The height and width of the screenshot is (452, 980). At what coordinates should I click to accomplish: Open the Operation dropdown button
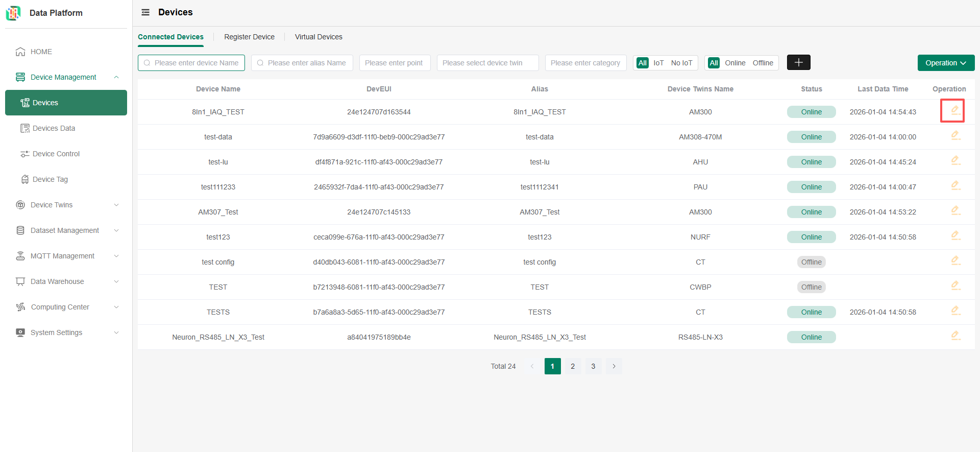point(945,63)
